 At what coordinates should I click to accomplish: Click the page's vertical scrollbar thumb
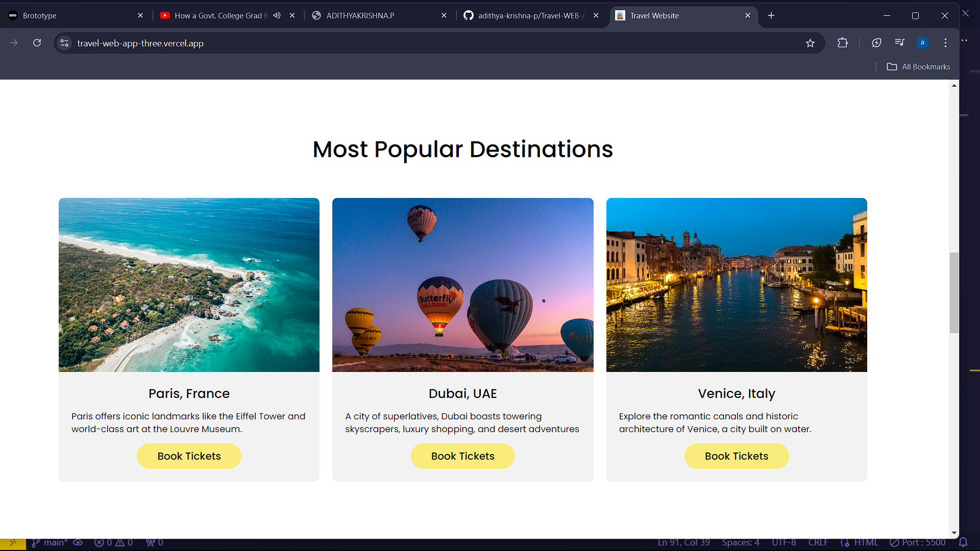click(953, 293)
